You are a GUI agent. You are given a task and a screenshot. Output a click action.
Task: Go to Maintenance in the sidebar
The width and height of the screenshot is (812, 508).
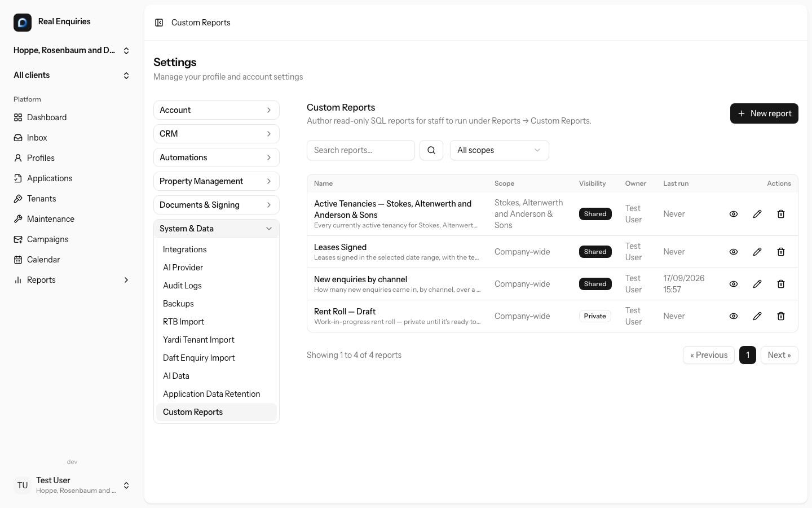point(72,219)
